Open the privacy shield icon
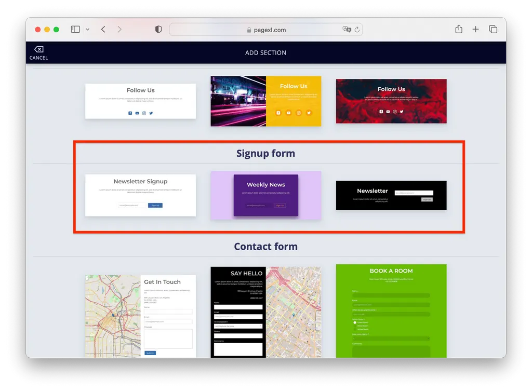This screenshot has width=532, height=392. [158, 30]
